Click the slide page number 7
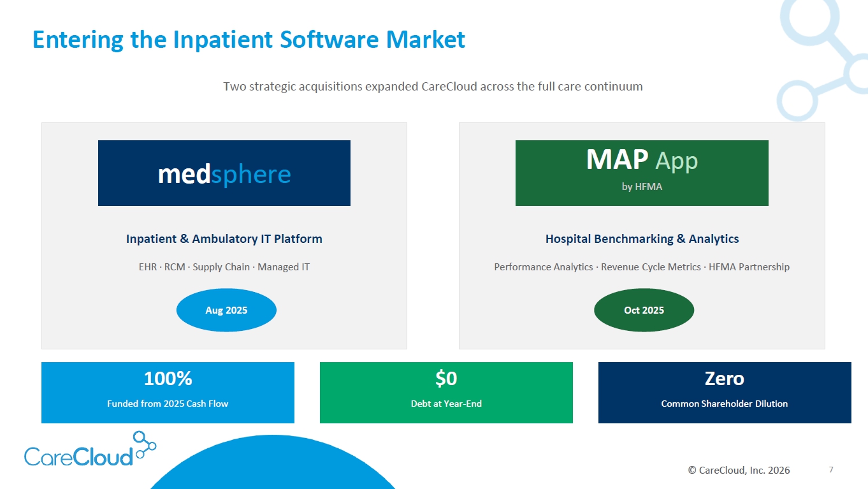The height and width of the screenshot is (489, 868). 831,470
